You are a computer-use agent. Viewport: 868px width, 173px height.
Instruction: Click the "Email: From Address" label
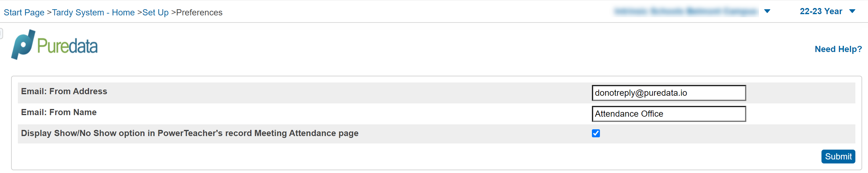(x=64, y=91)
